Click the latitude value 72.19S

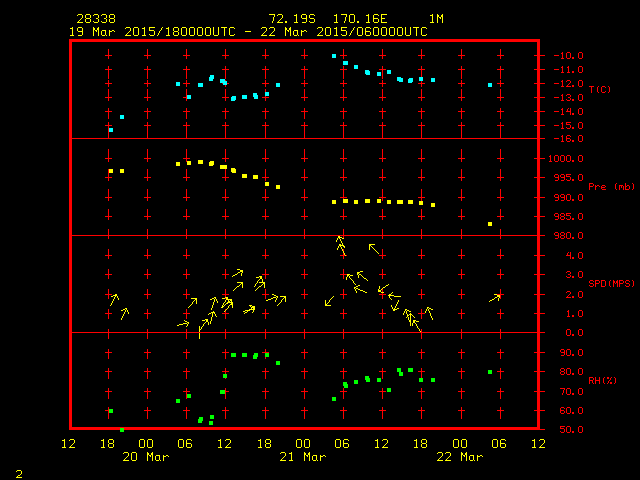(290, 19)
